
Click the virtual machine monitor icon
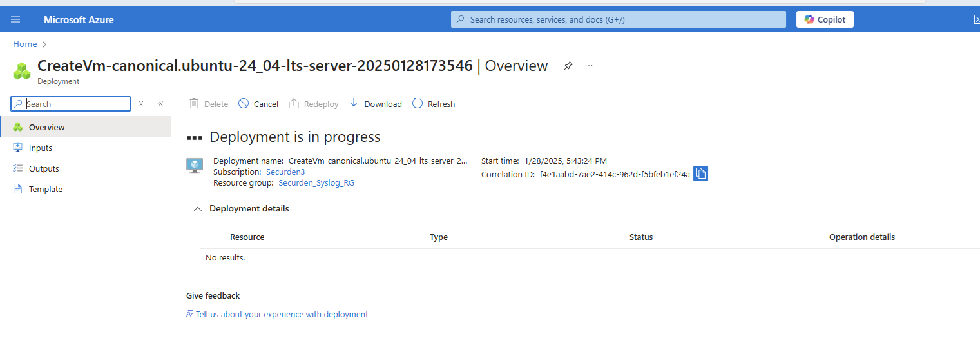tap(195, 166)
